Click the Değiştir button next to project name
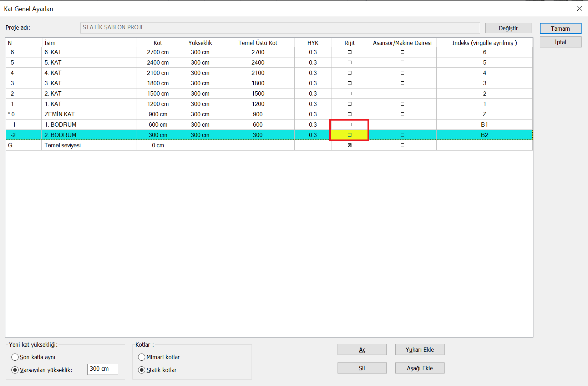This screenshot has height=386, width=588. click(508, 28)
